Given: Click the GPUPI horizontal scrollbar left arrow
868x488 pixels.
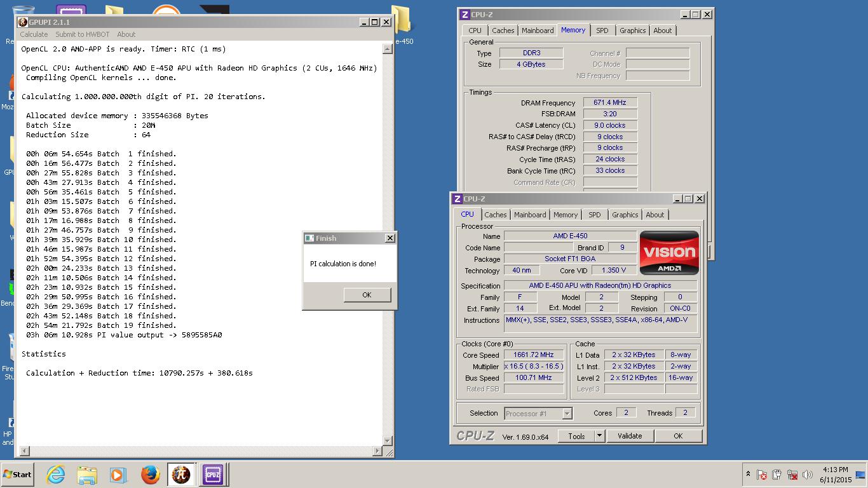Looking at the screenshot, I should pos(24,451).
